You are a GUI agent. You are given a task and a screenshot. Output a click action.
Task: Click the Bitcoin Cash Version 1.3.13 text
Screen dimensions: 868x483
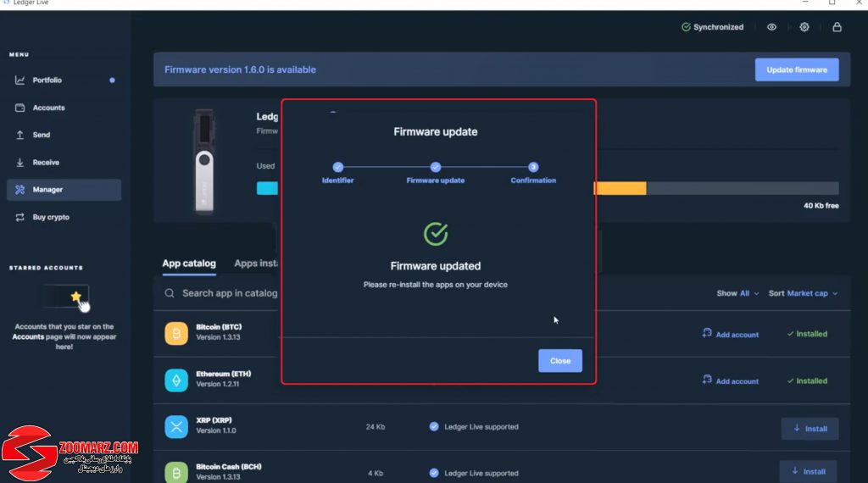point(218,477)
